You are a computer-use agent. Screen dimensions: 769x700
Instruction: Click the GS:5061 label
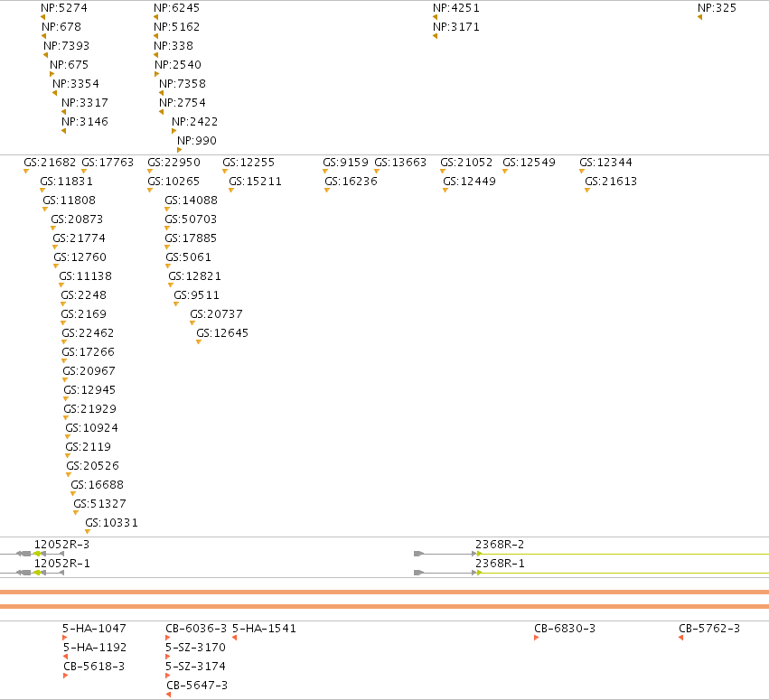[188, 257]
